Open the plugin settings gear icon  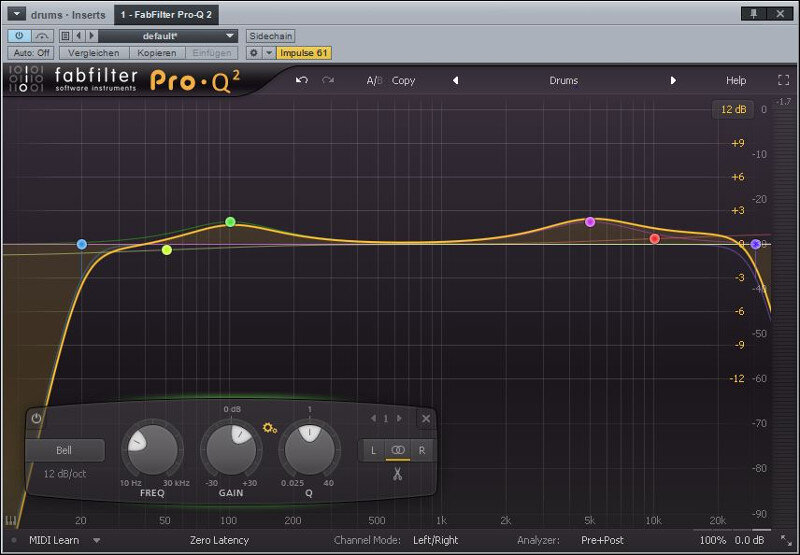click(x=254, y=53)
